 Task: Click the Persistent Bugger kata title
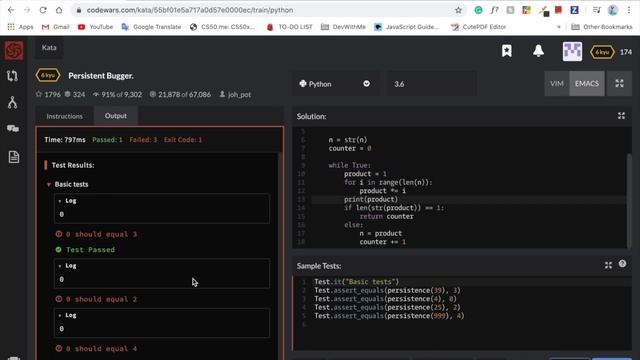101,76
